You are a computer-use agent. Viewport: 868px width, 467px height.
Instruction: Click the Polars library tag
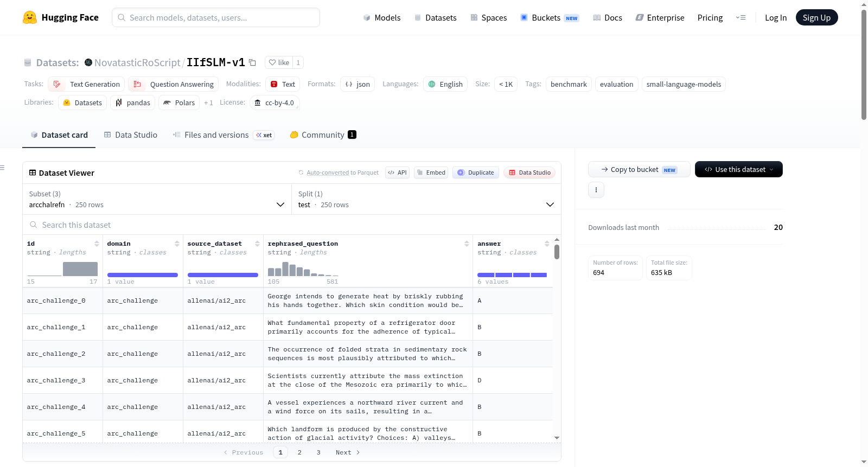coord(179,103)
